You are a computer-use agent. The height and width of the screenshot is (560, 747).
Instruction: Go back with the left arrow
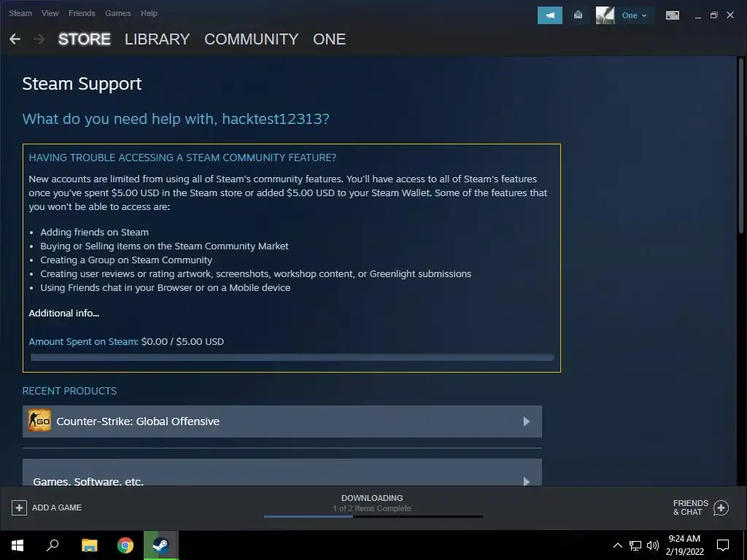click(x=15, y=39)
